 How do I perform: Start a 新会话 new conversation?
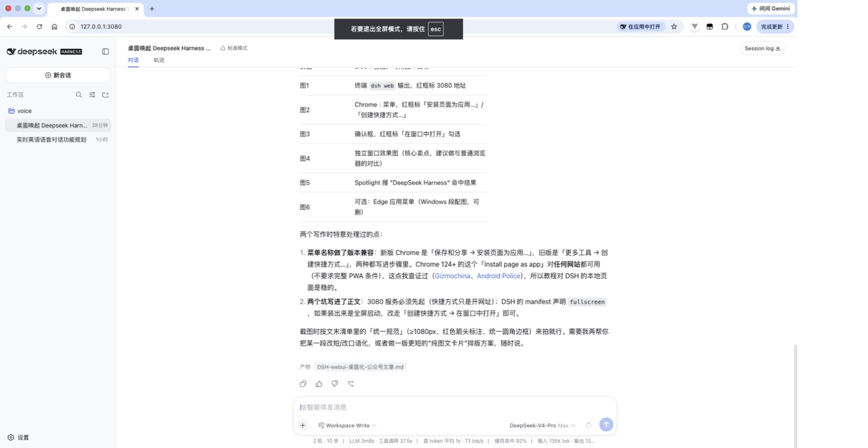click(58, 75)
